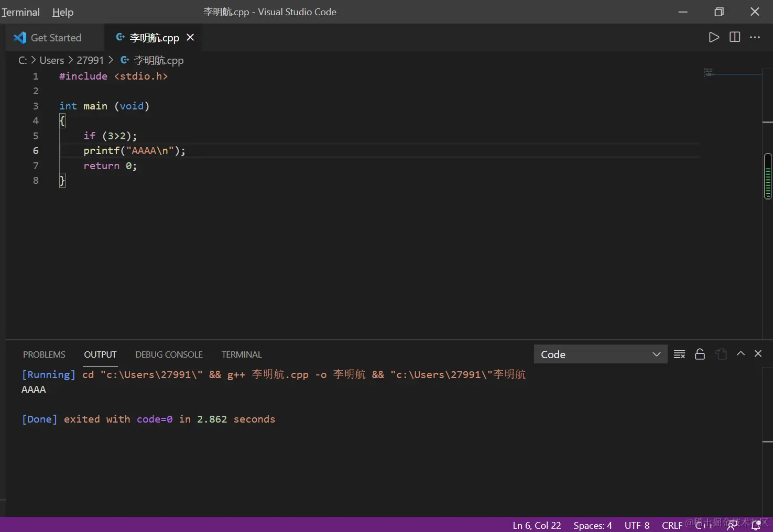Open the notifications bell
Screen dimensions: 773x532
coord(756,525)
